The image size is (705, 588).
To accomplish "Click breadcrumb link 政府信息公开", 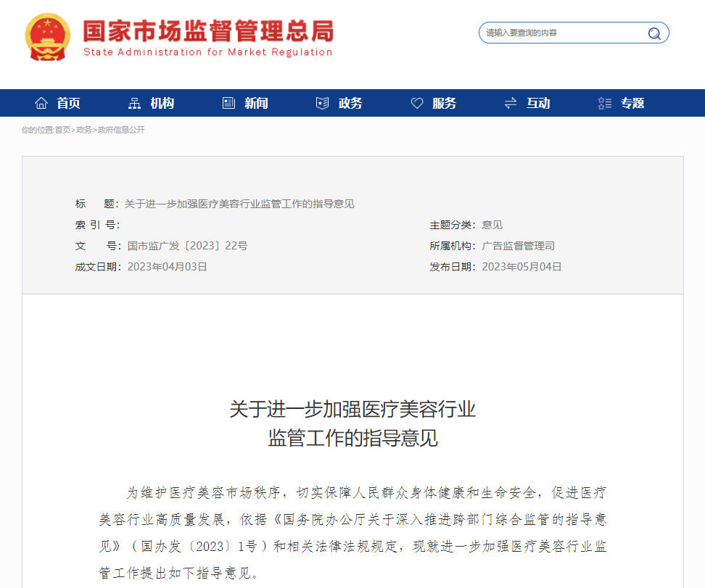I will [121, 130].
